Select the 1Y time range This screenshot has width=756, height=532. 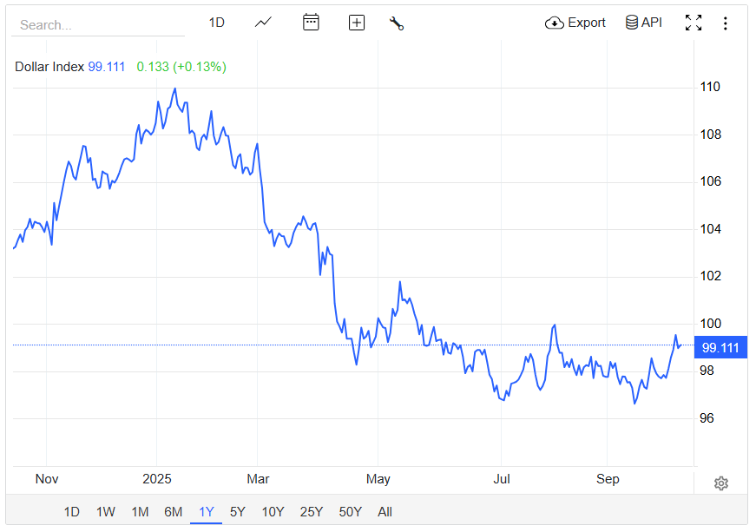pos(207,512)
